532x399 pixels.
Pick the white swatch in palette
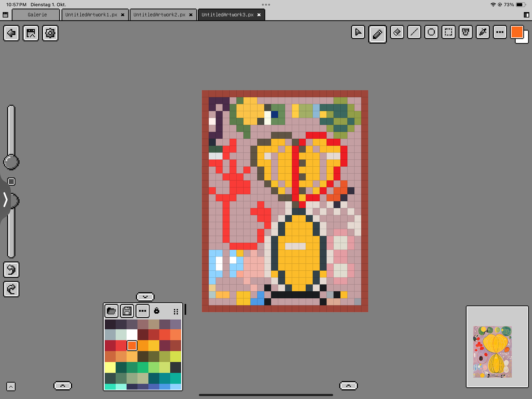pyautogui.click(x=132, y=335)
